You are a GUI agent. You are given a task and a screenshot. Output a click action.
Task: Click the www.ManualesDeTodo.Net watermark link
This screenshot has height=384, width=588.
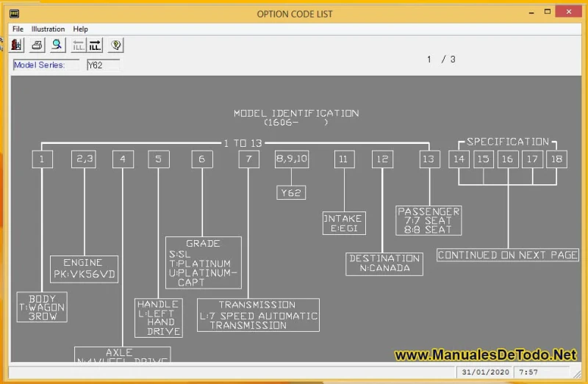pyautogui.click(x=485, y=355)
